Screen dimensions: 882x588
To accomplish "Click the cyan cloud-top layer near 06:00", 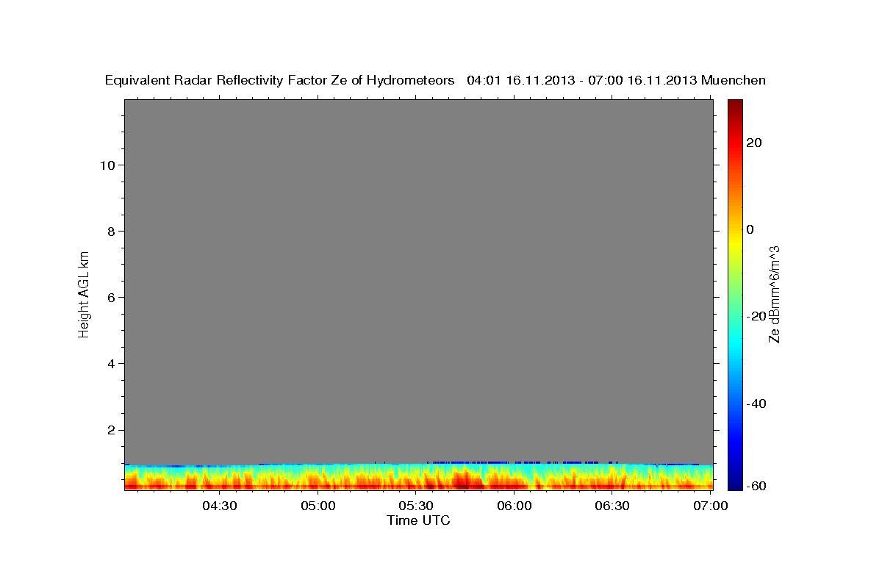I will point(514,468).
